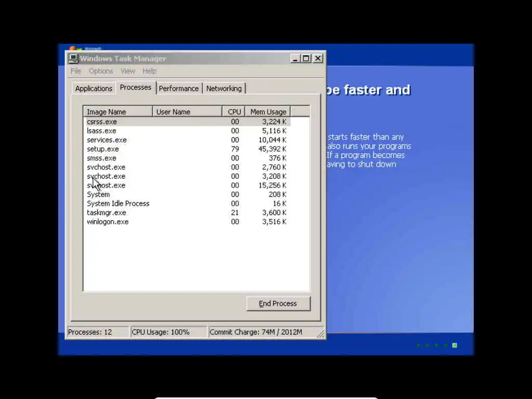The width and height of the screenshot is (532, 399).
Task: Click the window resize grip
Action: (x=321, y=334)
